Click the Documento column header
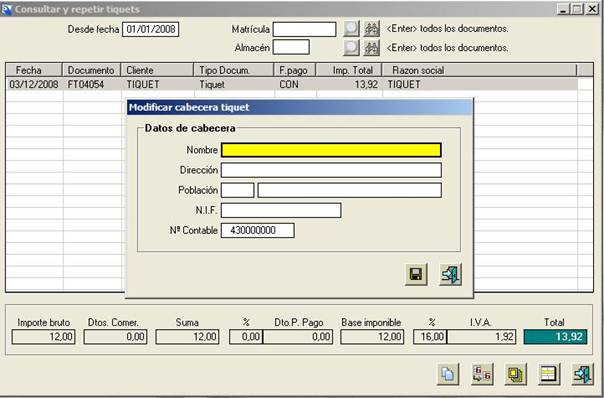This screenshot has width=604, height=398. 92,70
